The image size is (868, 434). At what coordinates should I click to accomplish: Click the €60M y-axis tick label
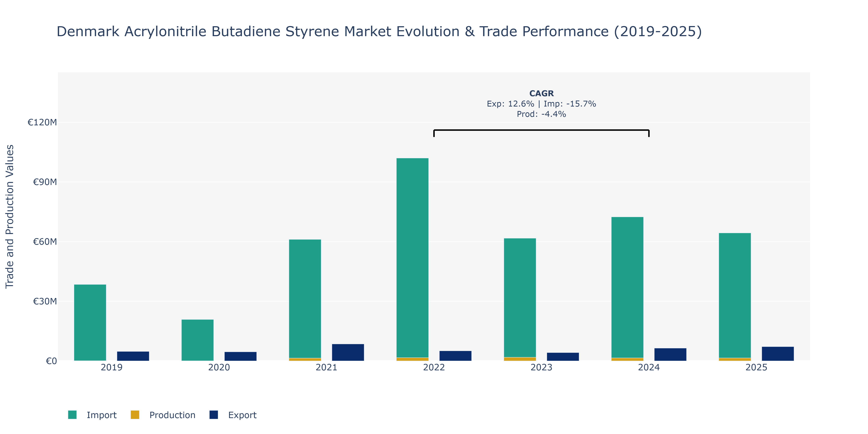click(x=45, y=242)
